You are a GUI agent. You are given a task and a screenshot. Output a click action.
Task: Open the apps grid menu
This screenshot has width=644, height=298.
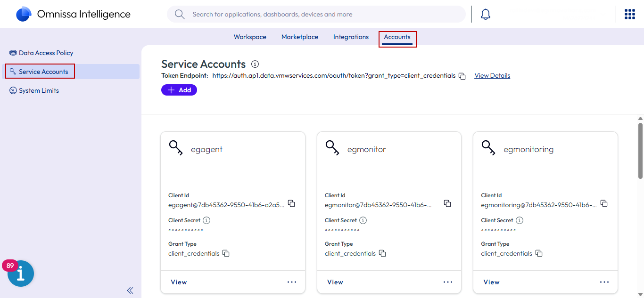pos(629,14)
